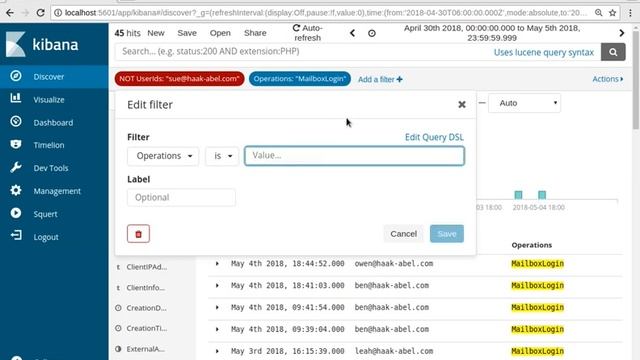Click the Operations column header

531,245
